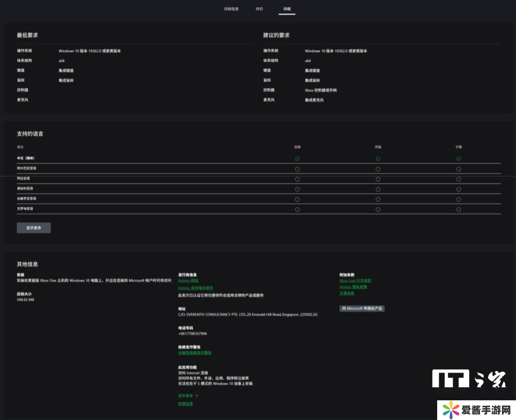This screenshot has width=516, height=420.
Task: Open the 权限信息 link
Action: coord(185,404)
